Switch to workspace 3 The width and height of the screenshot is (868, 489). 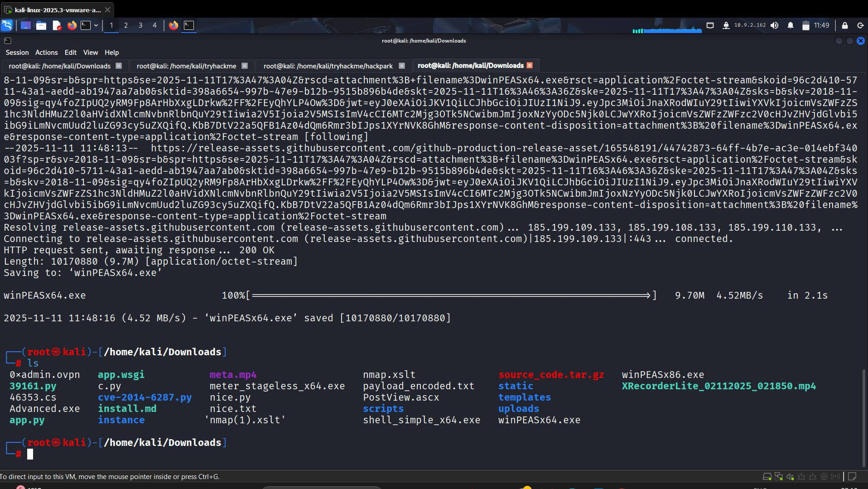tap(140, 25)
